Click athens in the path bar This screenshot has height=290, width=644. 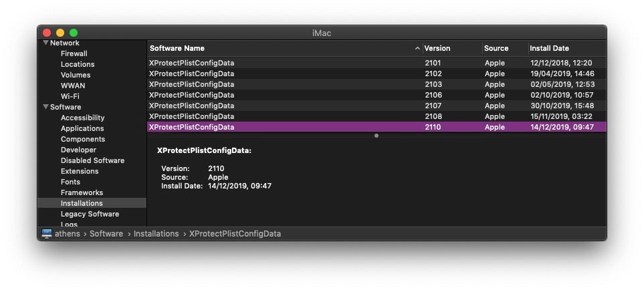tap(68, 234)
